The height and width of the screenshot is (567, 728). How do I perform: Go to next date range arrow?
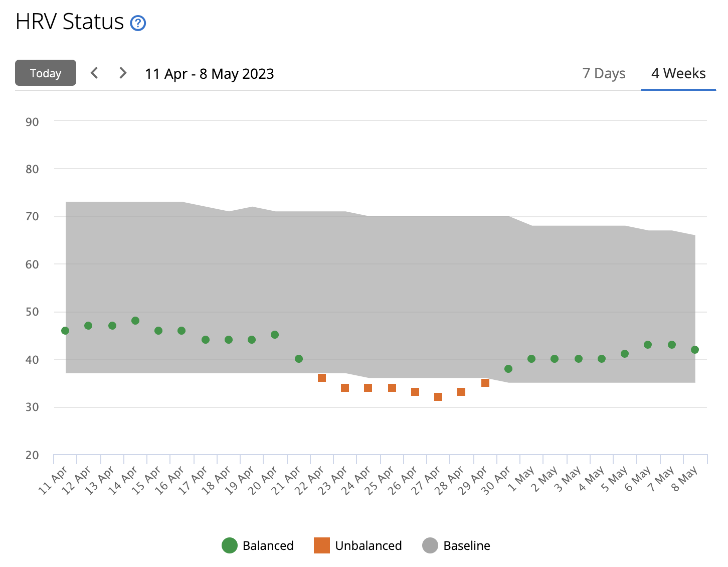122,73
